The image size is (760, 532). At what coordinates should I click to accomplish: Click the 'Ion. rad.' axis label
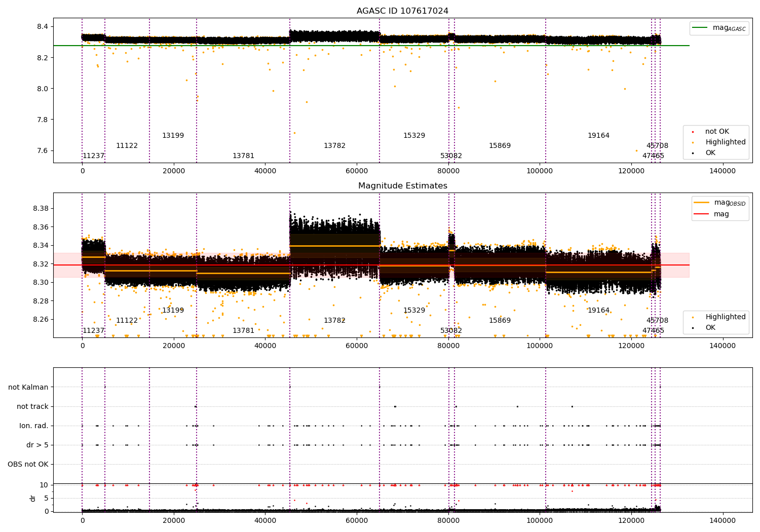point(34,426)
